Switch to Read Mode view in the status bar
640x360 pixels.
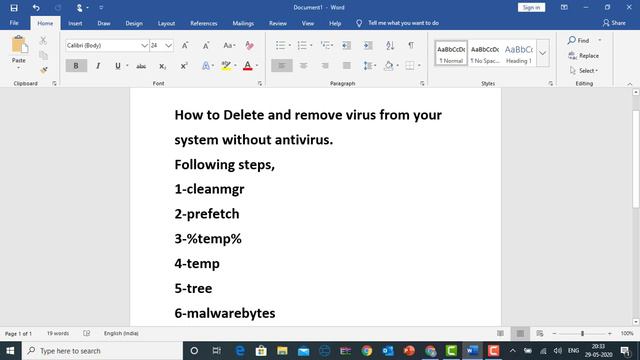500,333
